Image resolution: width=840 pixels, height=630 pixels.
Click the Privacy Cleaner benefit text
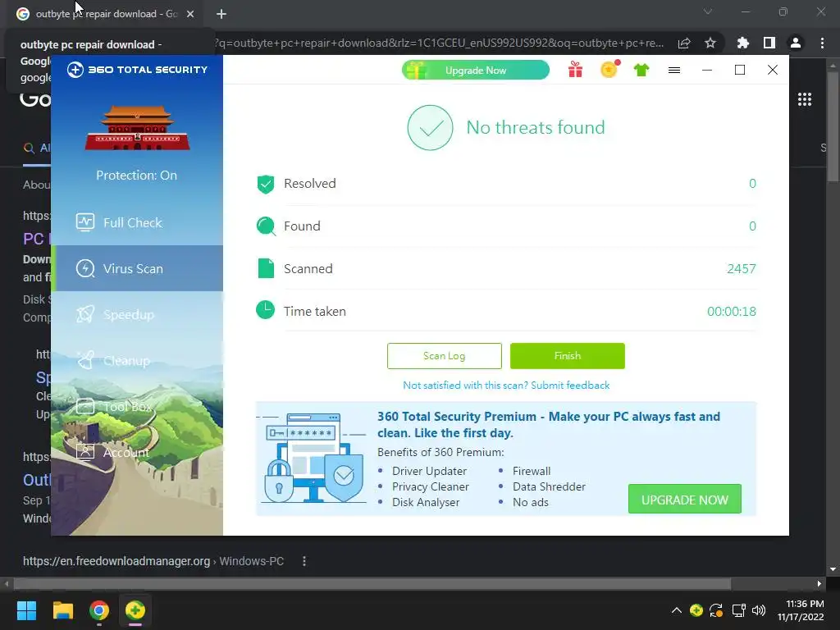[x=430, y=486]
